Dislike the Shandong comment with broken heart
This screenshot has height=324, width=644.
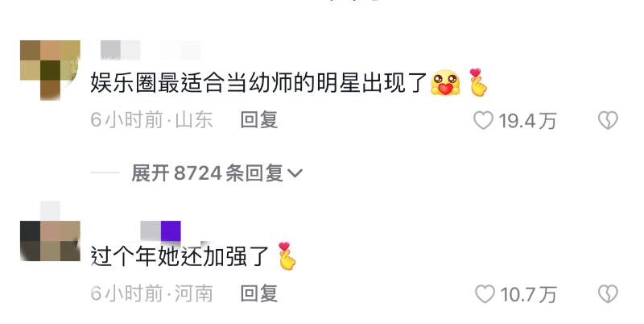608,120
